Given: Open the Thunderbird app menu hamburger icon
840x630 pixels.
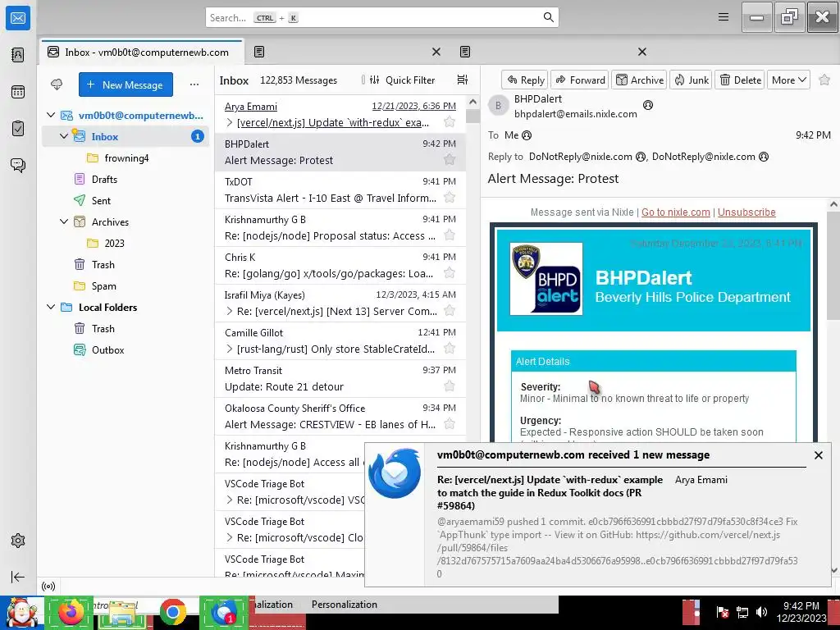Looking at the screenshot, I should pyautogui.click(x=724, y=17).
